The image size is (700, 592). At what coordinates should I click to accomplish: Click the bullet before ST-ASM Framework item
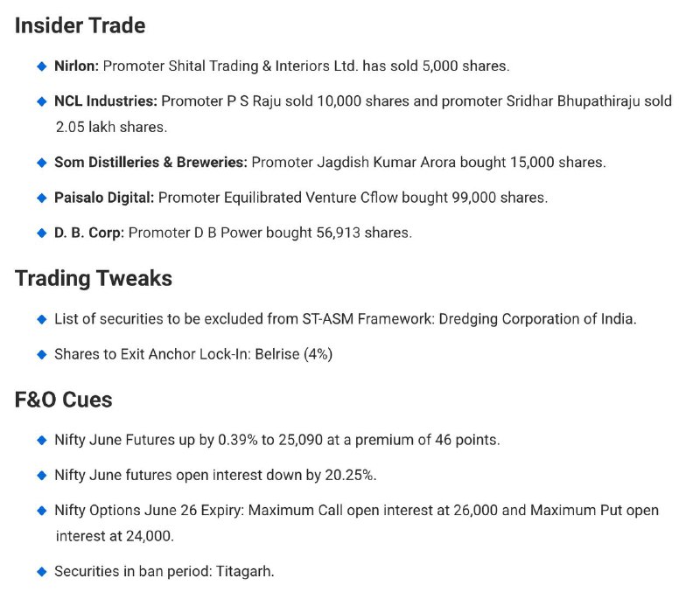(41, 319)
